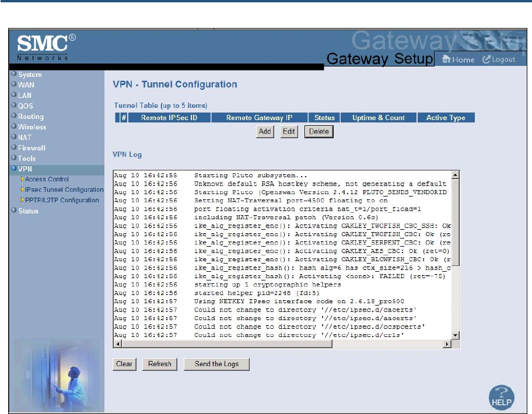Click the horizontal scrollbar thumb of log
Viewport: 532px width, 414px height.
227,344
